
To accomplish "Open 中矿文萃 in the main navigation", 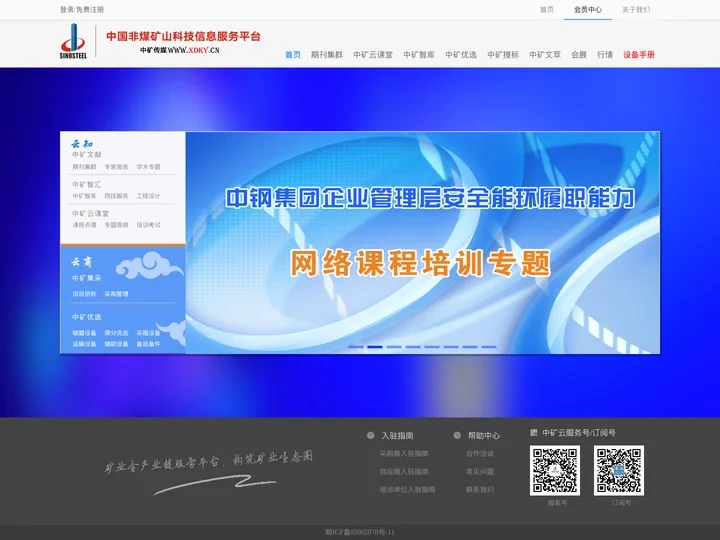I will pos(545,55).
